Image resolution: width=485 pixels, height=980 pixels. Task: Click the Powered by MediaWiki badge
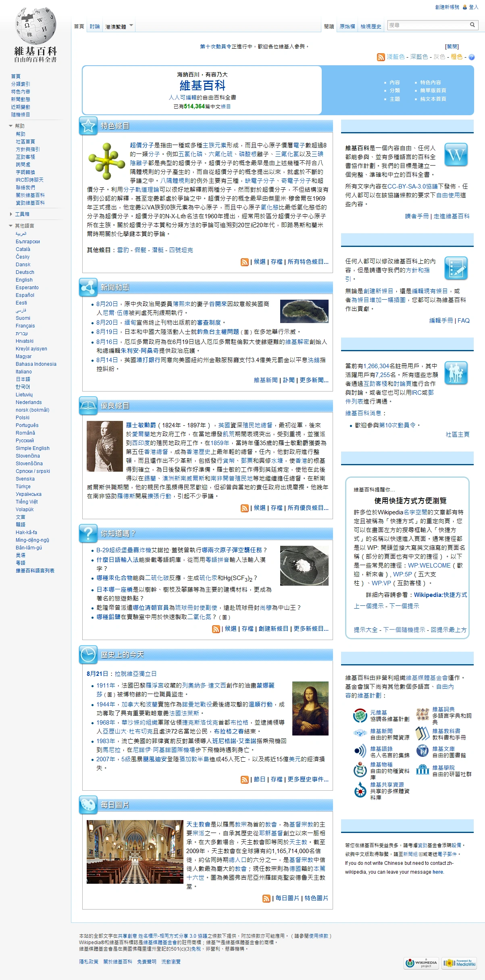[459, 963]
